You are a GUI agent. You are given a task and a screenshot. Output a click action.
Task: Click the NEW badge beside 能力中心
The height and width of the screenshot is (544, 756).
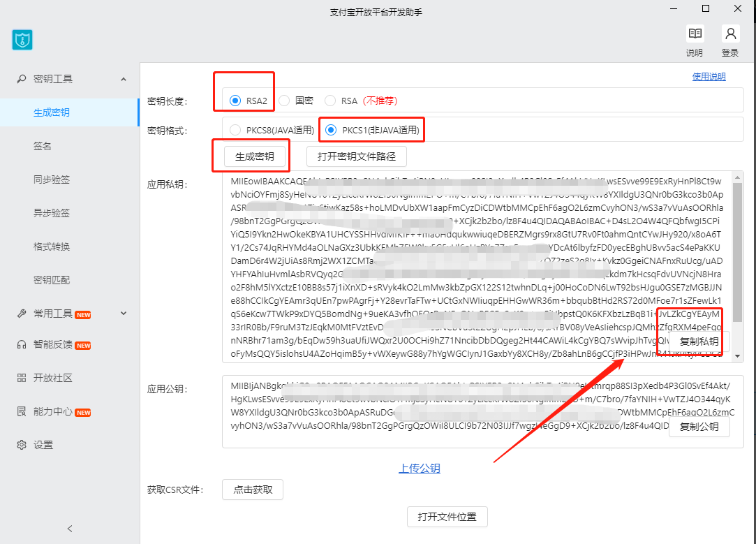coord(83,413)
